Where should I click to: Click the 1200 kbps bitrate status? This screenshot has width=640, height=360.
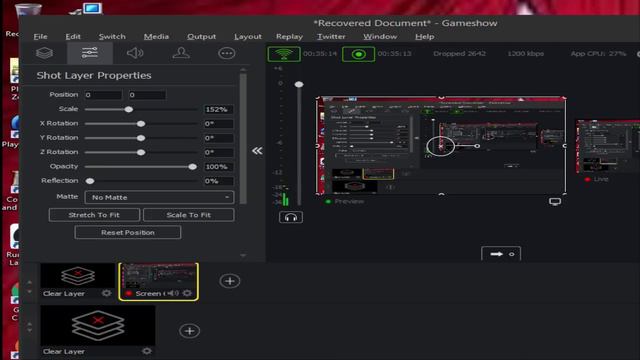click(525, 53)
